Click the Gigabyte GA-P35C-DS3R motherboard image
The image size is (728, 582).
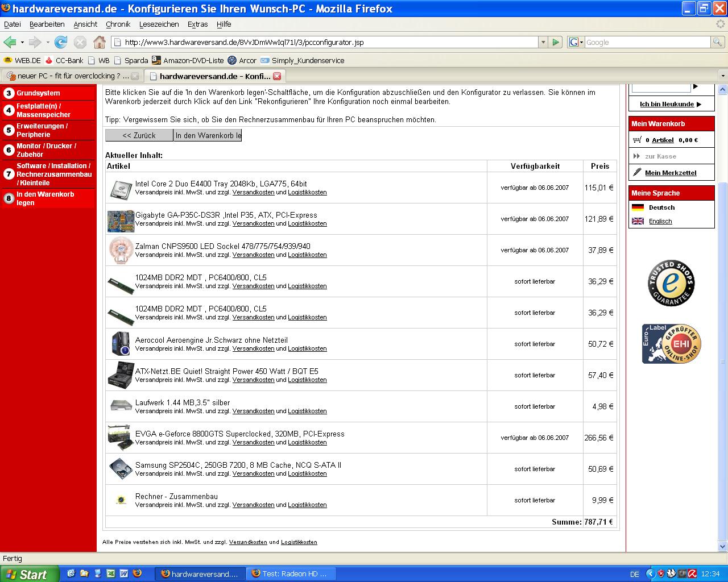pos(121,221)
